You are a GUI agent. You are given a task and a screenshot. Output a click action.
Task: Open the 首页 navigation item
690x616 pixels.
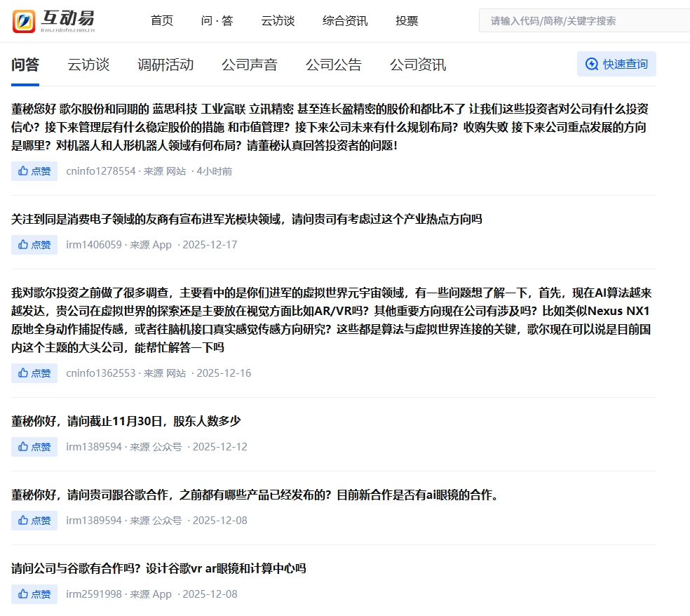(162, 20)
